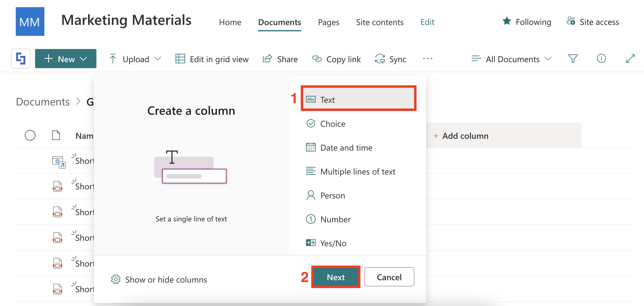
Task: Click the Cancel button
Action: coord(389,277)
